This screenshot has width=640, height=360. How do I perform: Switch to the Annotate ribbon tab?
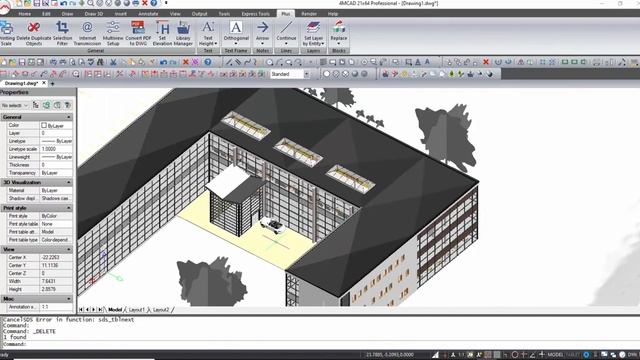tap(148, 14)
